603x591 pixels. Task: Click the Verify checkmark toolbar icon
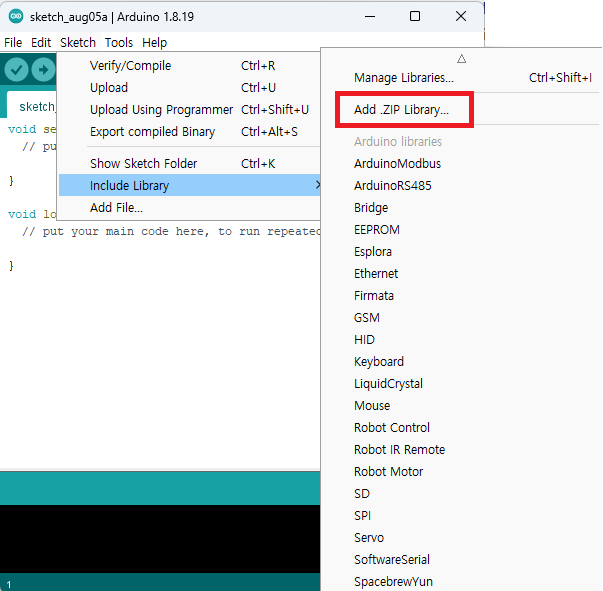(x=16, y=70)
